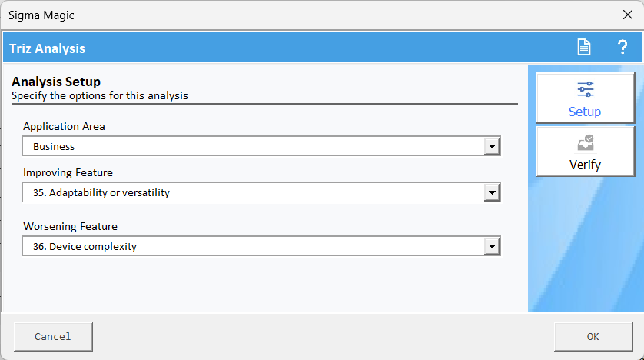The width and height of the screenshot is (644, 360).
Task: Switch to the Setup tab label
Action: point(585,112)
